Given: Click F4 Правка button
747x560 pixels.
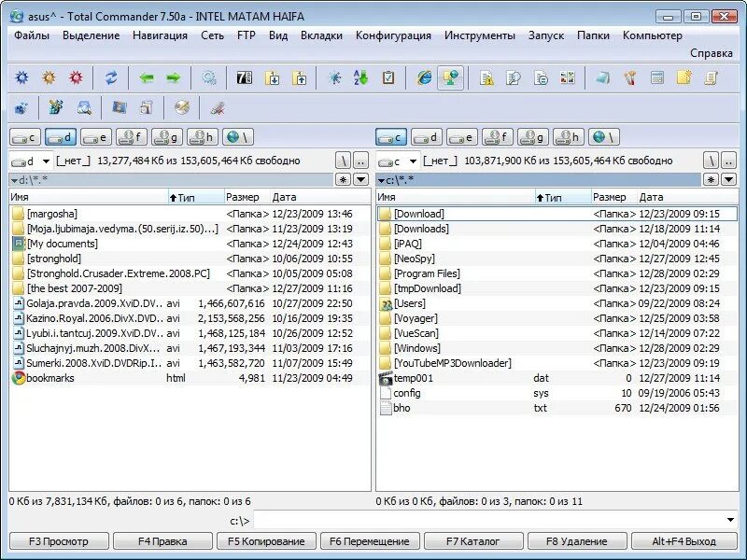Looking at the screenshot, I should point(162,541).
